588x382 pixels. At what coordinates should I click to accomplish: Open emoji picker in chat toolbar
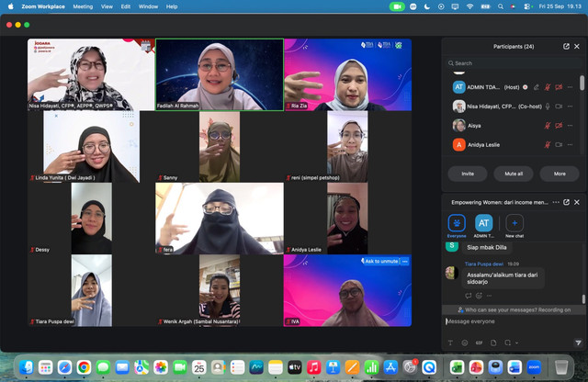(465, 343)
